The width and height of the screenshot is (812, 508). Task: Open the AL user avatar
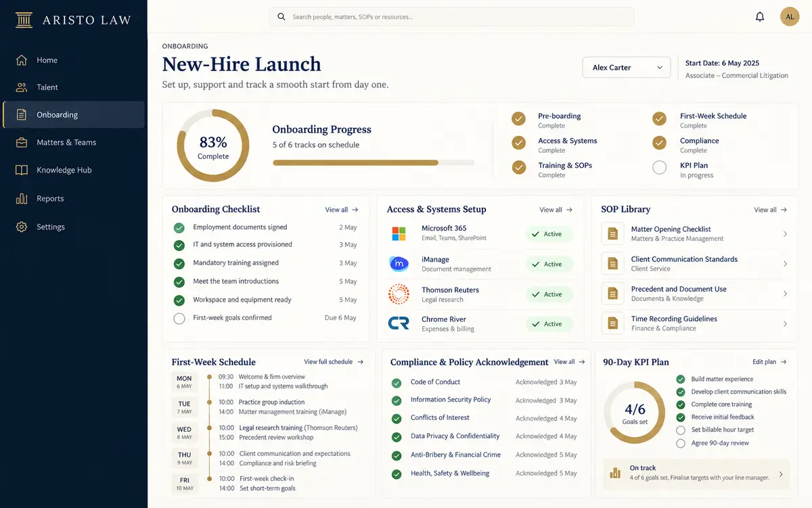point(790,17)
